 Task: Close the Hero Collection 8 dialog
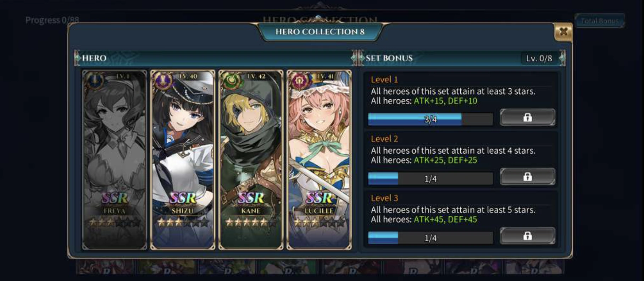[563, 32]
